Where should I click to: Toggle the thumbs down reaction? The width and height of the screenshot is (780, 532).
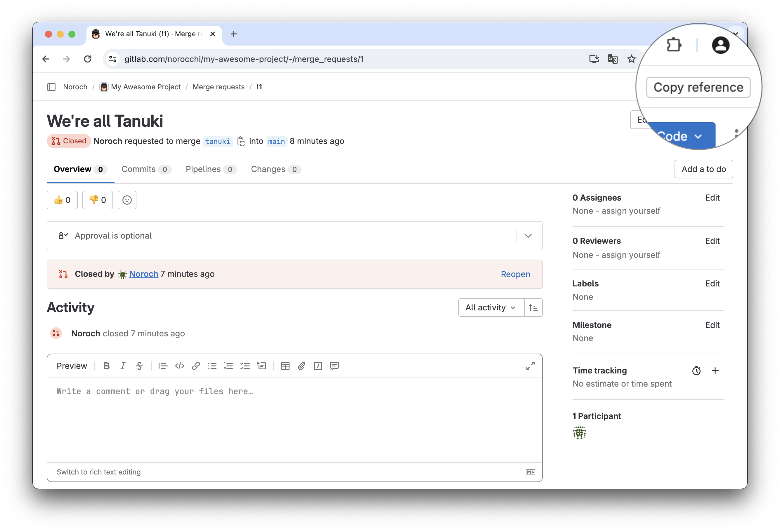[97, 200]
